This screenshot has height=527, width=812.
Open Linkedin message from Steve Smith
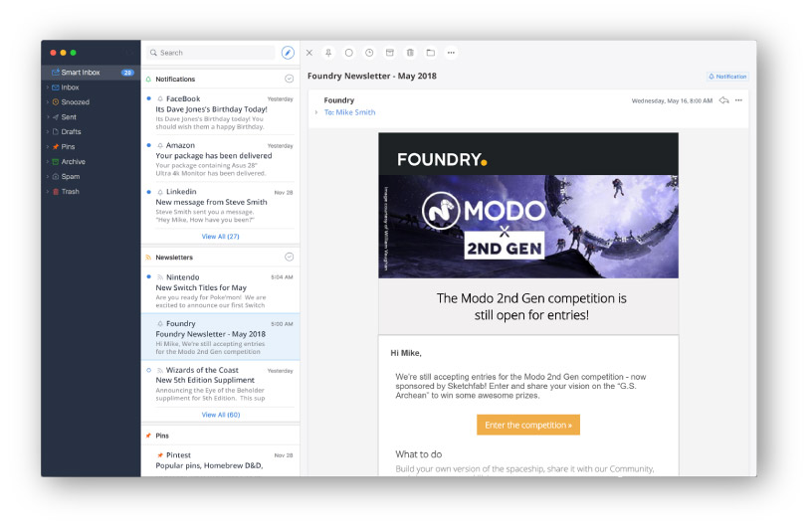click(x=221, y=206)
